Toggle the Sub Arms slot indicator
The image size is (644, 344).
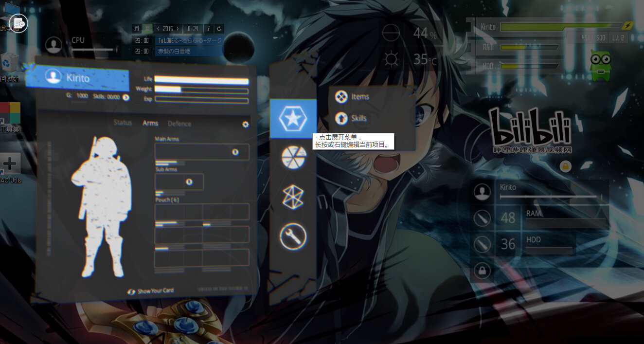click(189, 181)
